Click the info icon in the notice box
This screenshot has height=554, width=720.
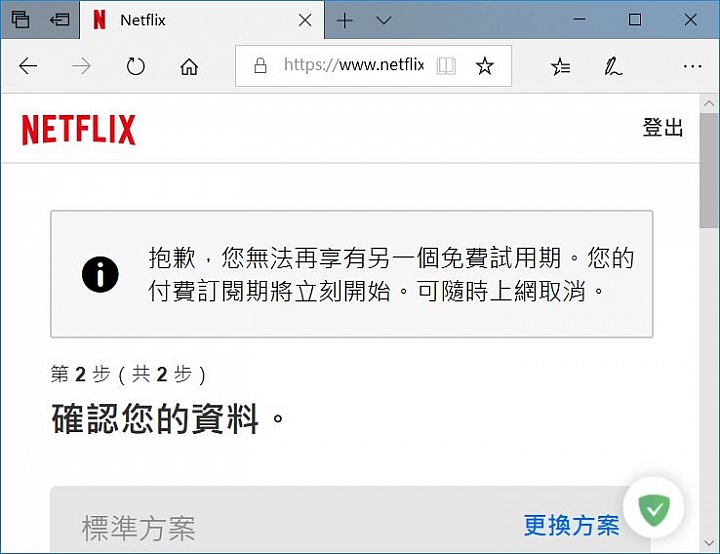[x=100, y=274]
